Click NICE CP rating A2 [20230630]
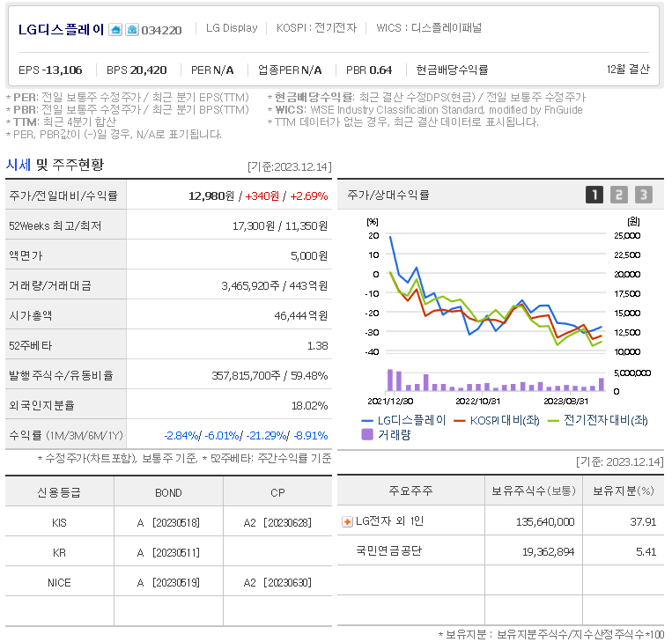 click(x=277, y=583)
